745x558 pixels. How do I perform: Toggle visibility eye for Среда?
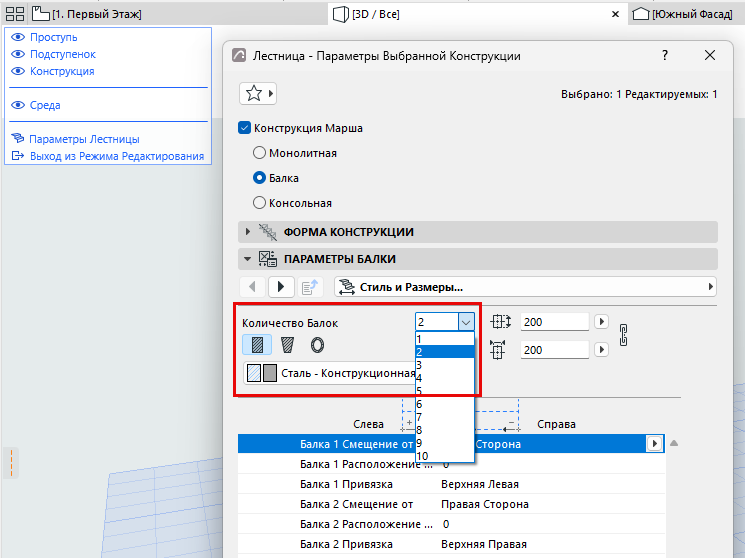click(18, 105)
